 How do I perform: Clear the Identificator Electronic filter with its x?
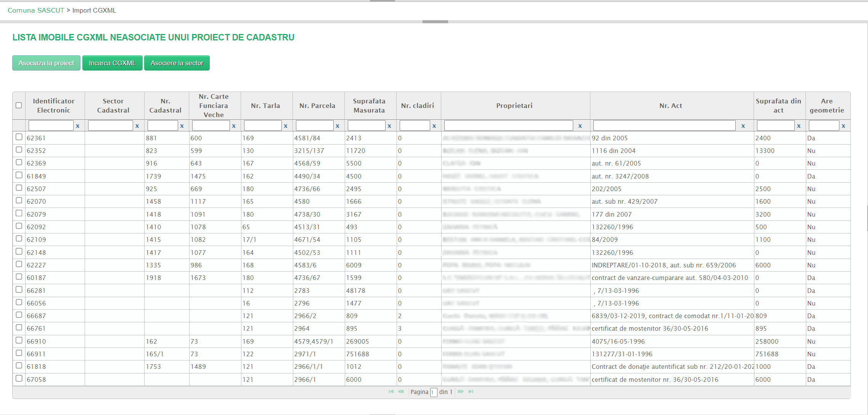[x=78, y=126]
